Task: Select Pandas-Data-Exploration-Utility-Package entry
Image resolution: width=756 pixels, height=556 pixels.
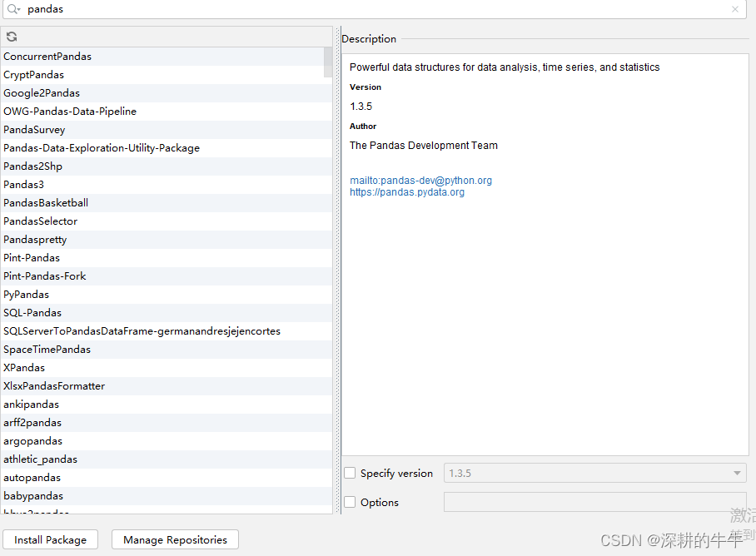Action: coord(167,148)
